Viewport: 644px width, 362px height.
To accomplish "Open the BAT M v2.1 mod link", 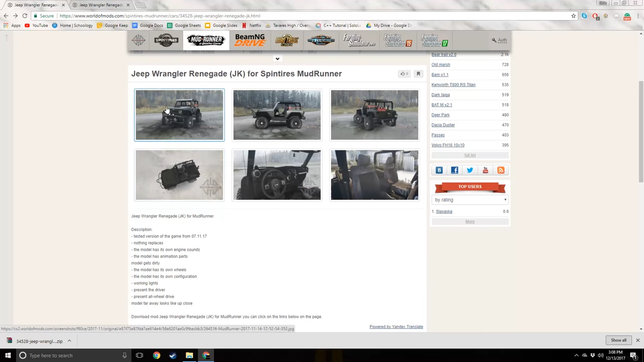I will [442, 105].
